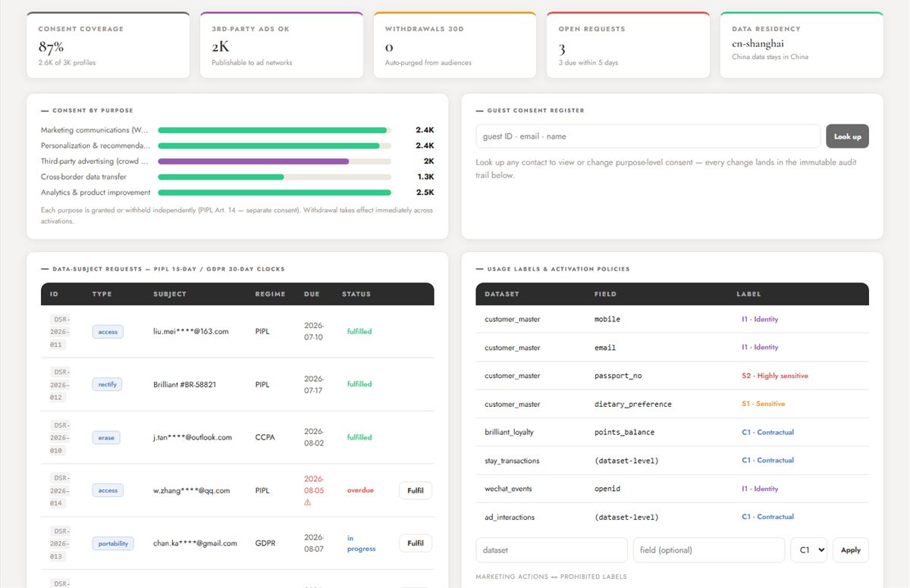This screenshot has width=910, height=588.
Task: Click the guest ID email name search field
Action: 648,136
